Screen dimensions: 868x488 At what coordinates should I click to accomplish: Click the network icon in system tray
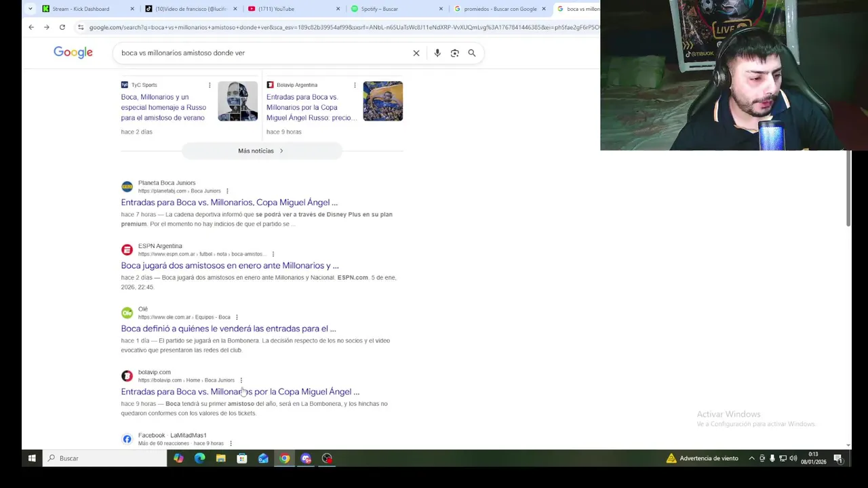783,458
